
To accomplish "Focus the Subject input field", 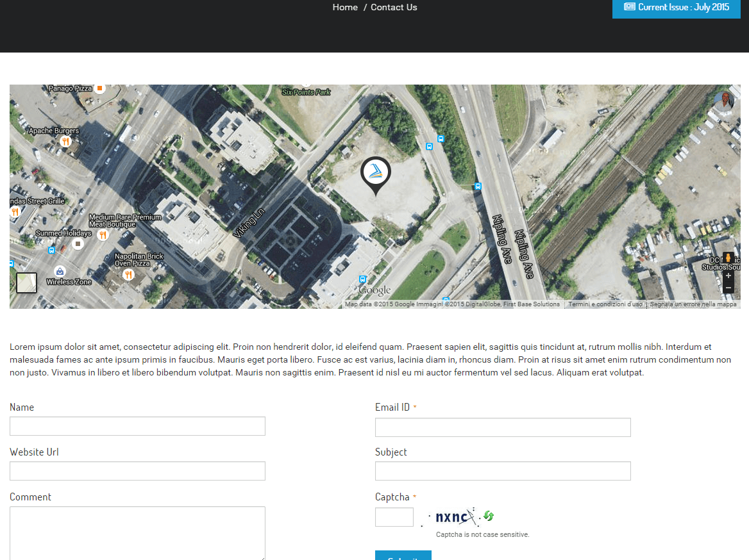I will [x=503, y=471].
